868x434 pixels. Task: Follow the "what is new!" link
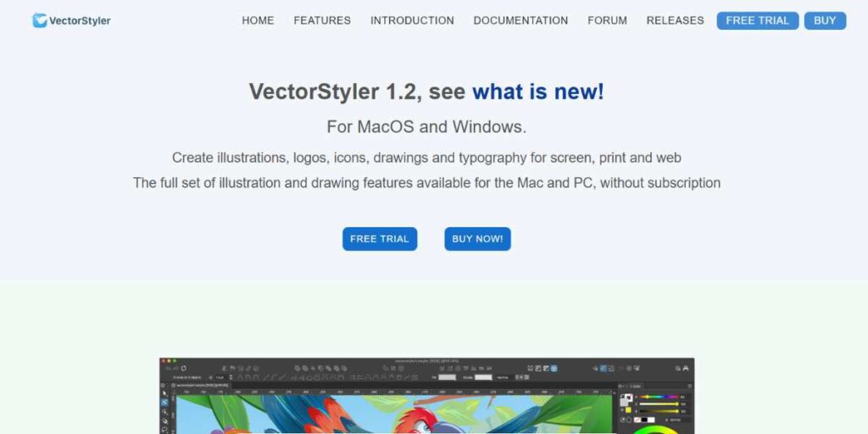[537, 92]
